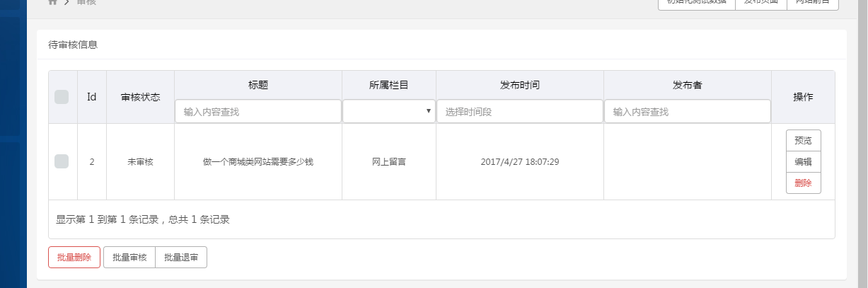
Task: Click the 批量退审 button
Action: click(x=181, y=258)
